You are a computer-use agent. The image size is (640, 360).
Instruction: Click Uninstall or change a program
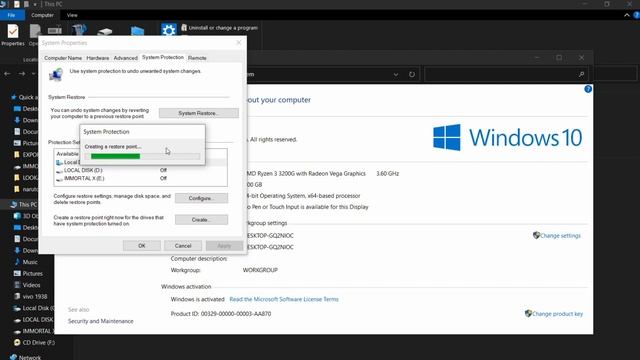(x=219, y=28)
